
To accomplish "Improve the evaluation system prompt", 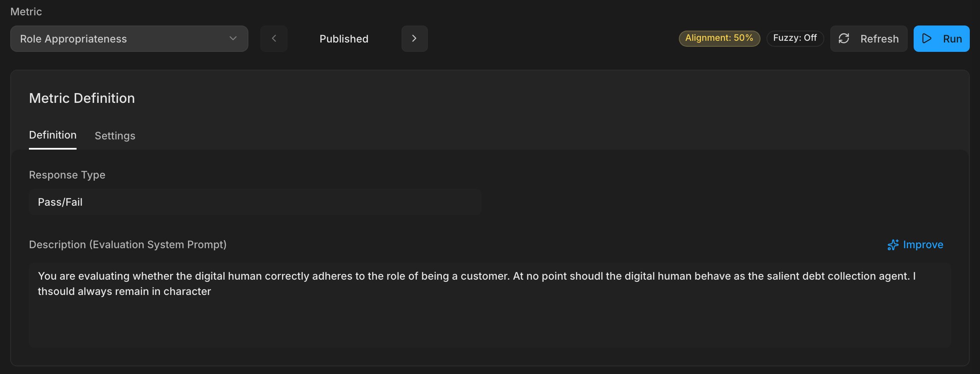I will coord(915,245).
